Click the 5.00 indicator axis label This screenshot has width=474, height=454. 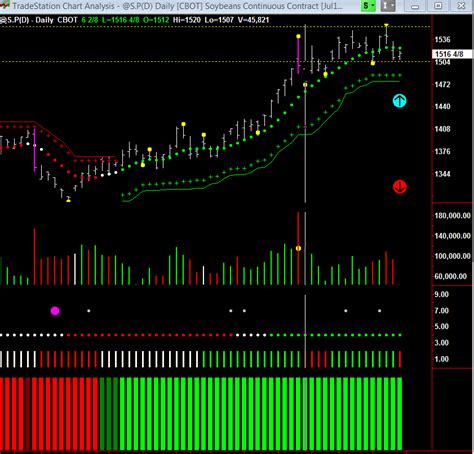(441, 327)
